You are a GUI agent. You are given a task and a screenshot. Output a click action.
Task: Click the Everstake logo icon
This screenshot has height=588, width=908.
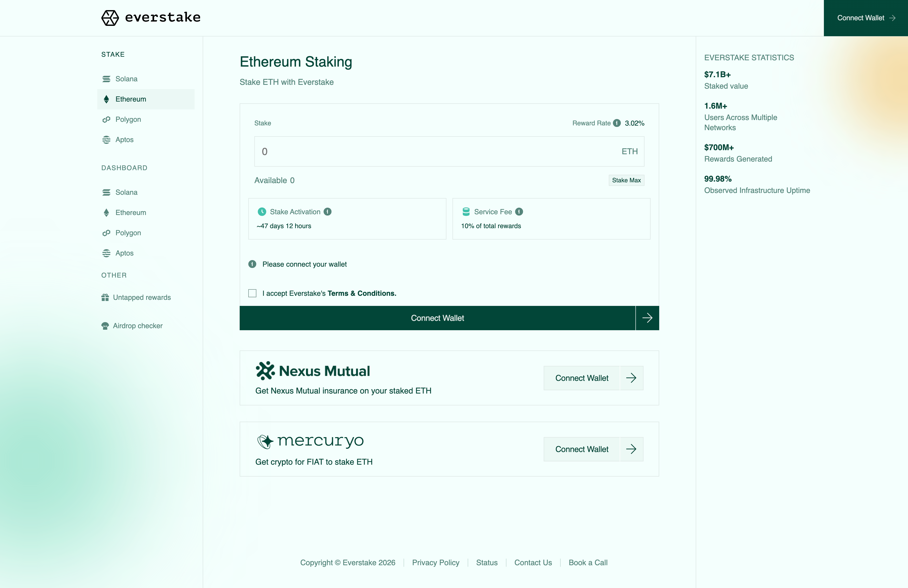pyautogui.click(x=110, y=17)
